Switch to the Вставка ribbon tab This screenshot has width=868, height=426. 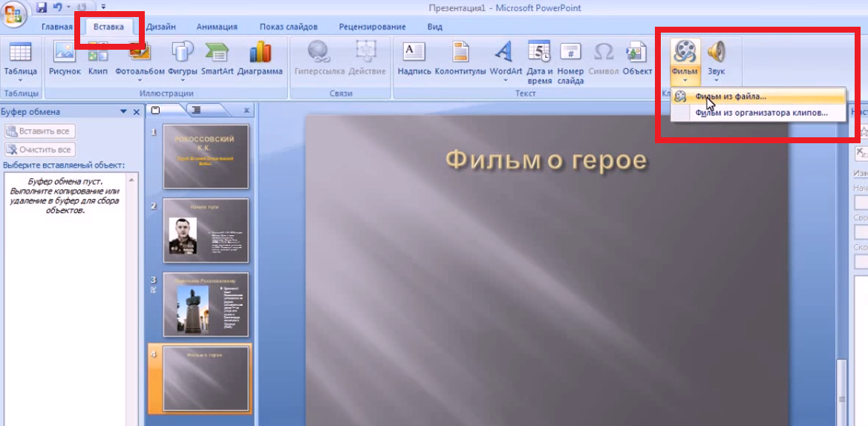click(x=108, y=27)
